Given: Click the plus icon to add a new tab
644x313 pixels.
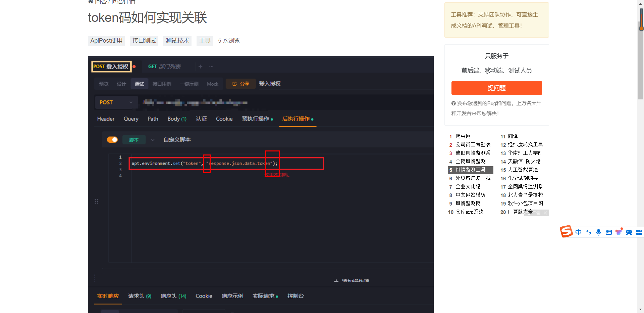Looking at the screenshot, I should coord(200,66).
